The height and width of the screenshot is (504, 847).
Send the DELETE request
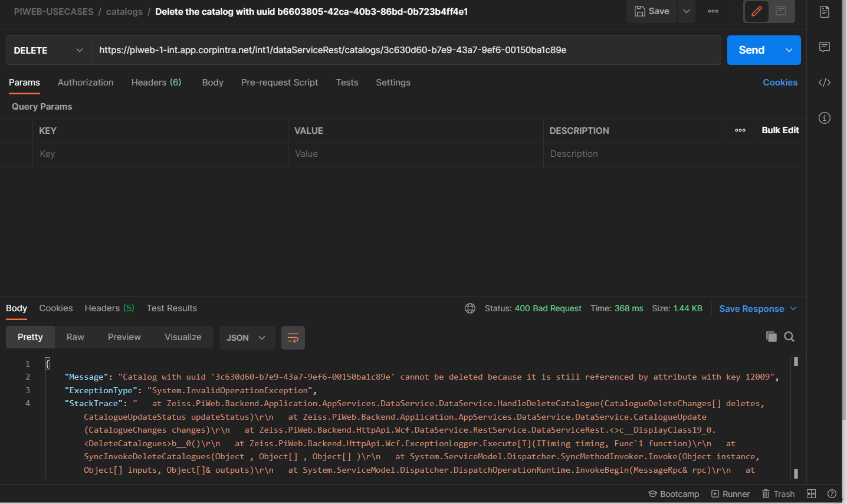coord(751,50)
